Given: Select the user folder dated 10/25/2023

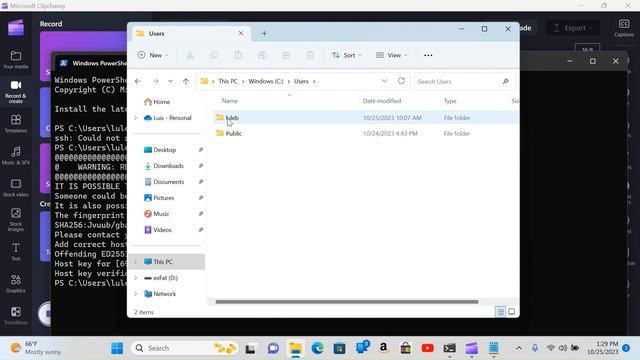Looking at the screenshot, I should tap(366, 118).
